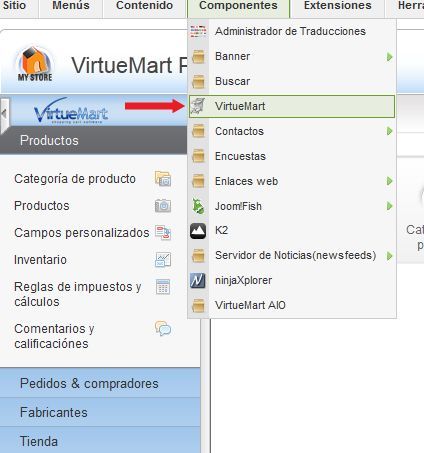This screenshot has height=453, width=424.
Task: Open VirtueMart from the Componentes menu
Action: (292, 106)
